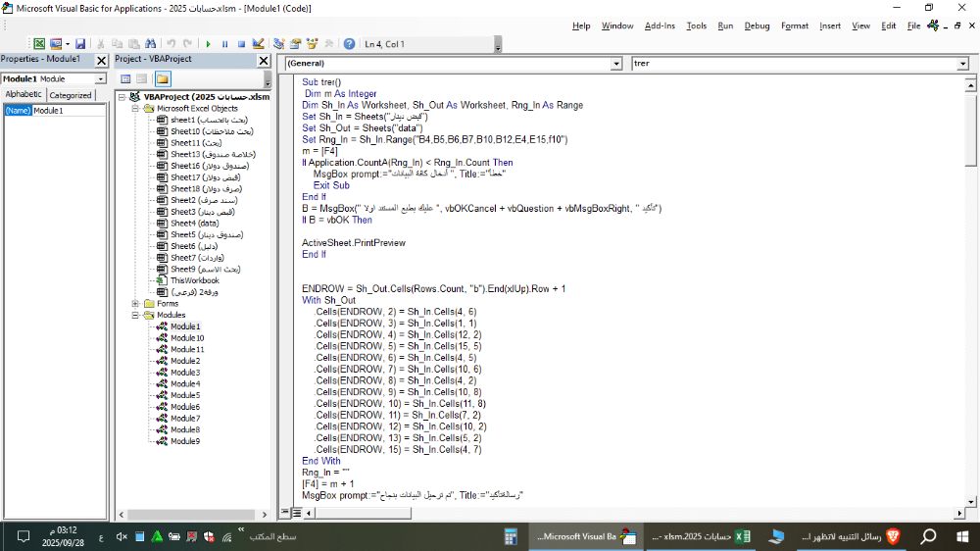Click the View Microsoft Excel toolbar icon
This screenshot has width=980, height=551.
pyautogui.click(x=39, y=44)
